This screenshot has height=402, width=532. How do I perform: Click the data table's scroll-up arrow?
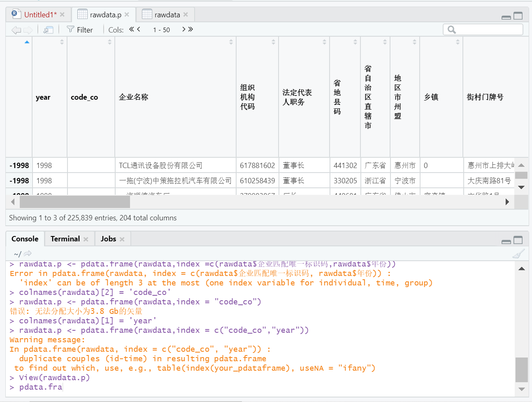point(521,165)
